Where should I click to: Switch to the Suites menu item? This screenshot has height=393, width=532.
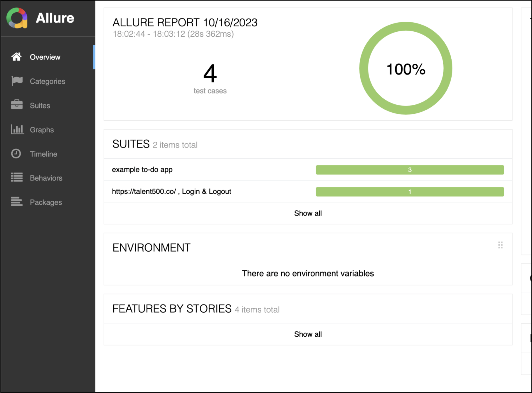pos(40,106)
